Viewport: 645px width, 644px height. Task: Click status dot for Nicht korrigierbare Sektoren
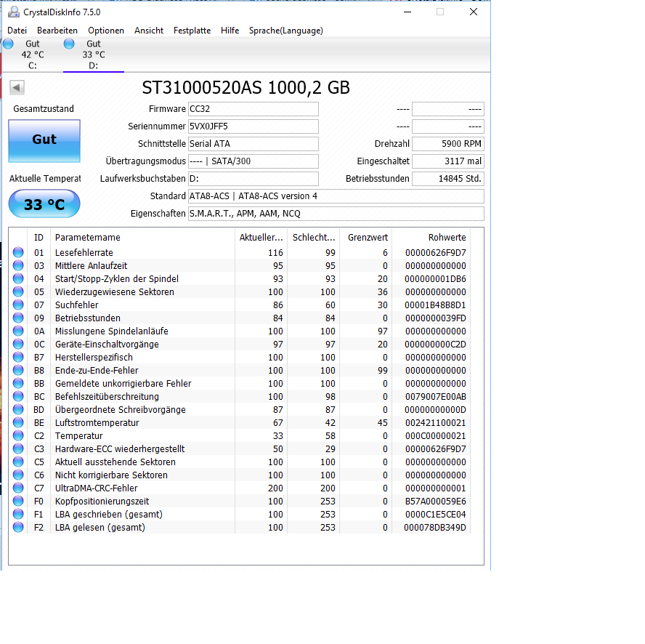click(x=18, y=475)
